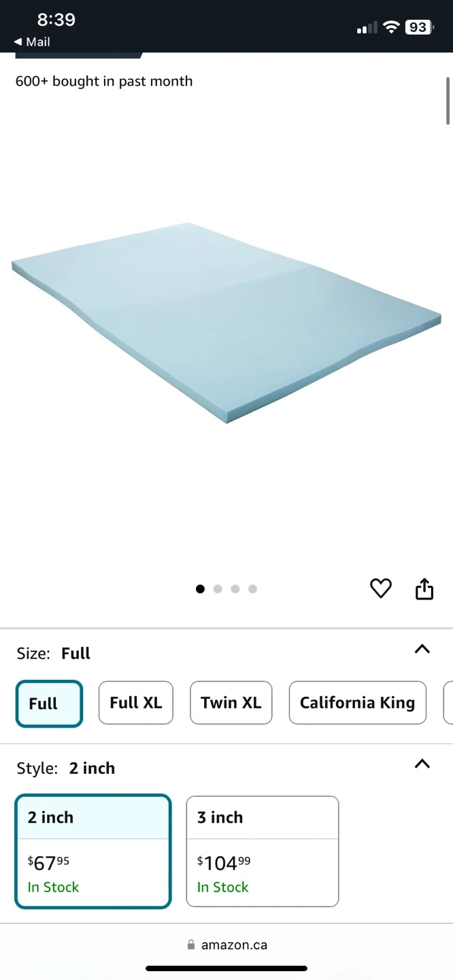This screenshot has height=980, width=453.
Task: Tap the lock icon beside amazon.ca
Action: [x=191, y=945]
